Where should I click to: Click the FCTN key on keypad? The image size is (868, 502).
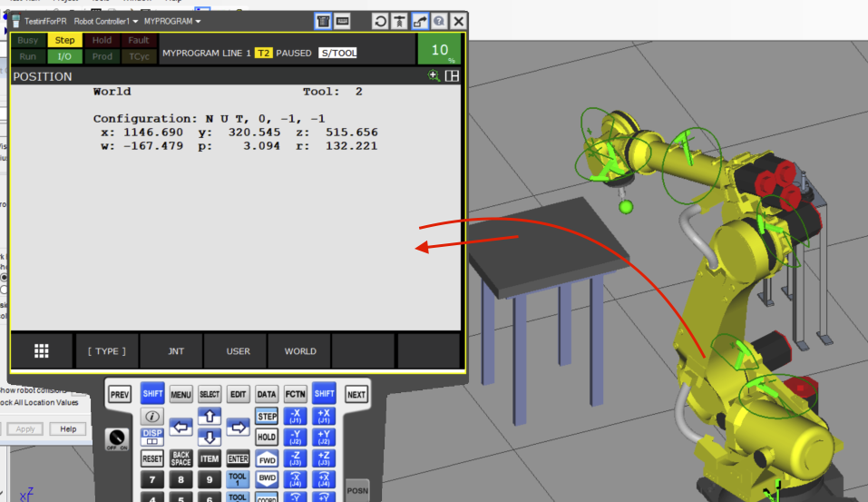pos(295,395)
